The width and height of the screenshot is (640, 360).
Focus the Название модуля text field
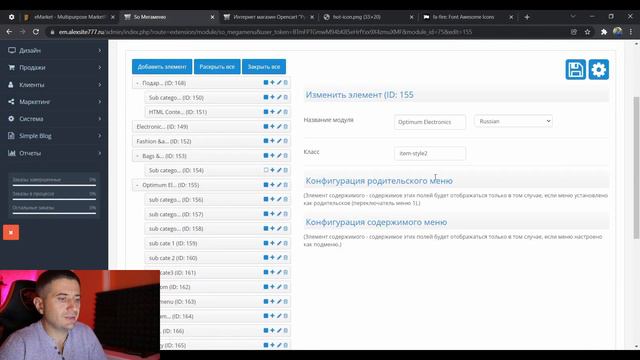pyautogui.click(x=429, y=122)
